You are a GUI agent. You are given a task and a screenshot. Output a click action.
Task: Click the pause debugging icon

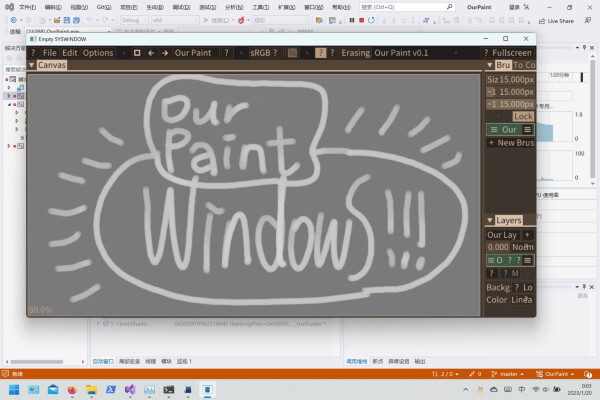[x=352, y=20]
